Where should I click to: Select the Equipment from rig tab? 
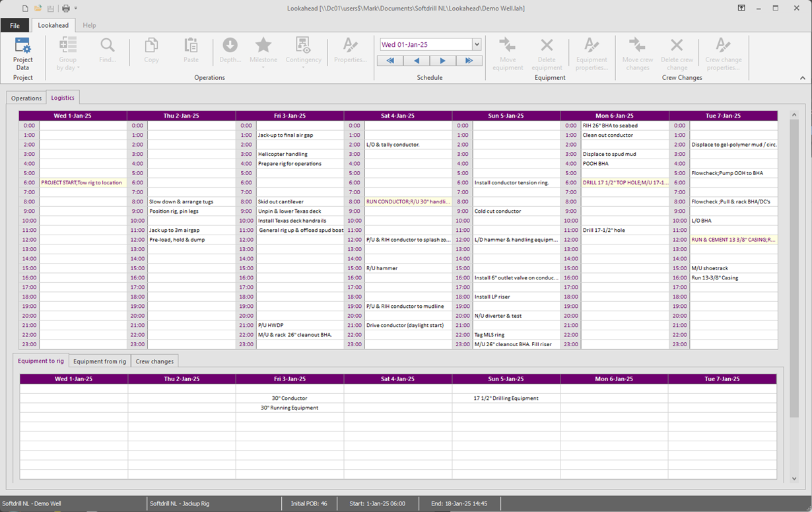pos(100,361)
